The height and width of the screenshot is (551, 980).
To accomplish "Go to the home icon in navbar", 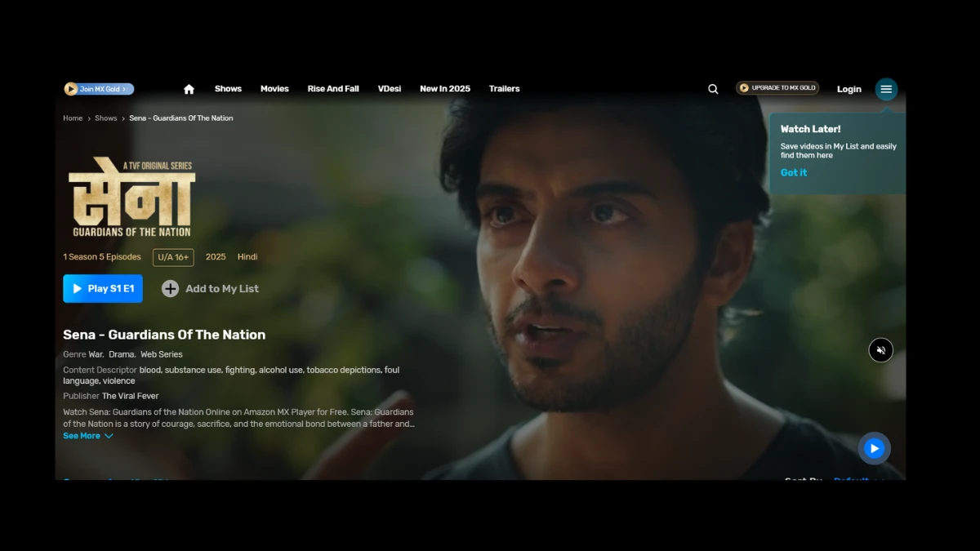I will click(189, 89).
